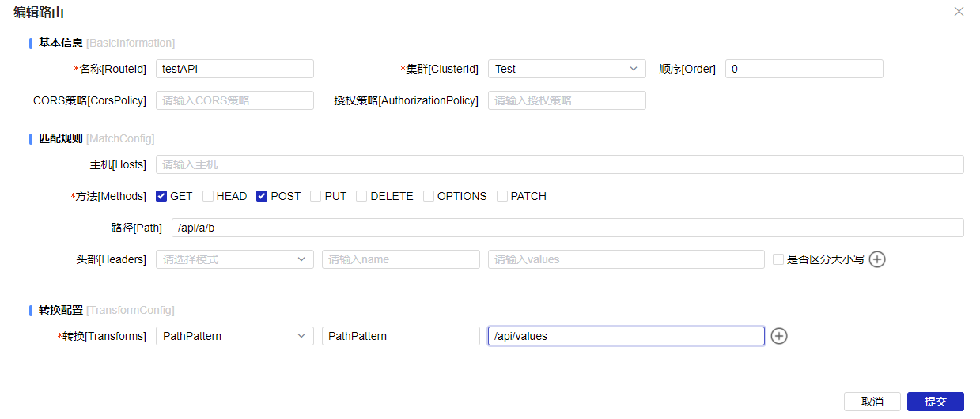
Task: Focus the Transforms PathPattern name field
Action: pos(401,336)
